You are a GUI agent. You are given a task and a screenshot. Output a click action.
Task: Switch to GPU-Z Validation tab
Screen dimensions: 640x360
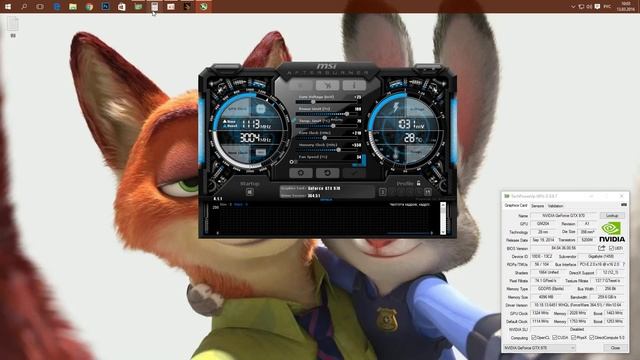click(556, 206)
